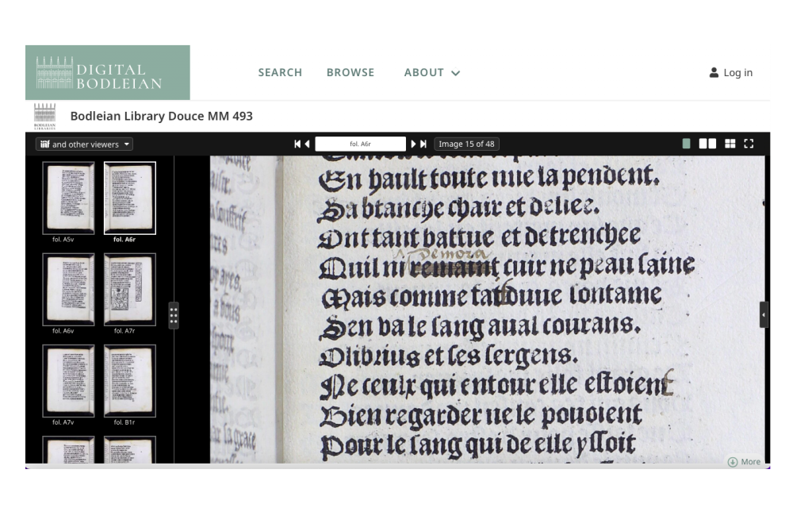Click the More button
The height and width of the screenshot is (508, 812).
(x=744, y=462)
